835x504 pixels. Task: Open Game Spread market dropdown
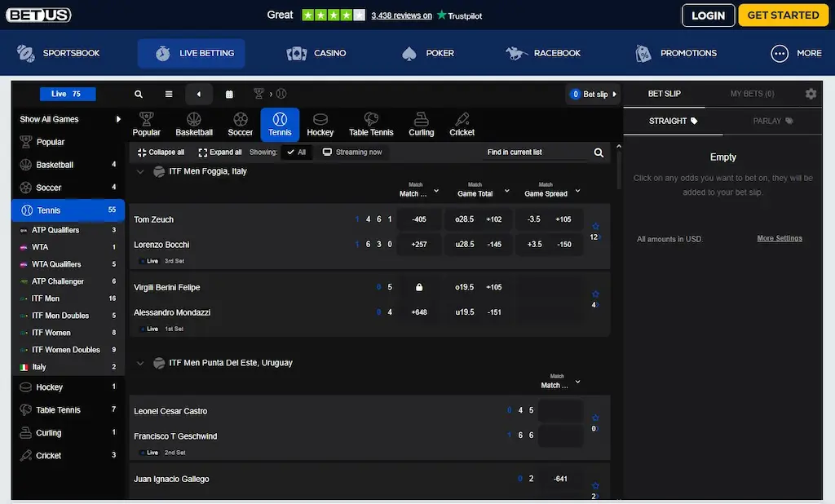click(x=552, y=190)
